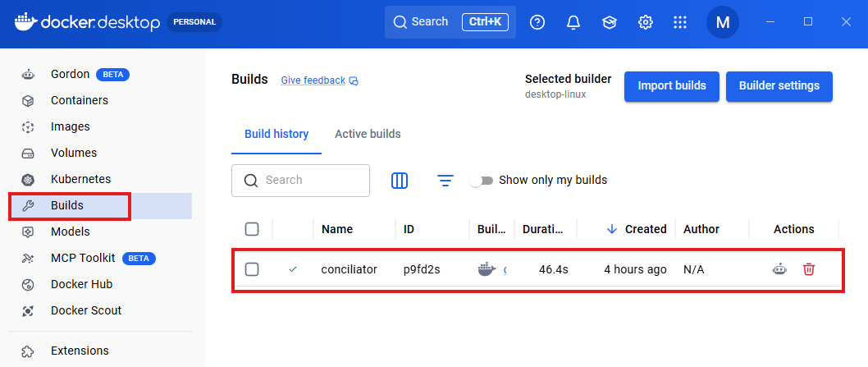Click the PERSONAL plan badge
Image resolution: width=868 pixels, height=367 pixels.
coord(194,22)
